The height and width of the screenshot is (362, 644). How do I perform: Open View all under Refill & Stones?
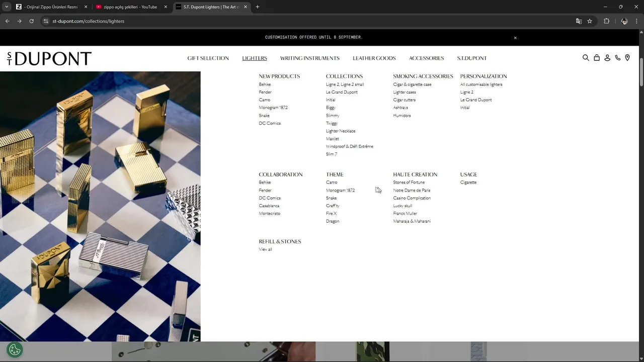(x=265, y=249)
